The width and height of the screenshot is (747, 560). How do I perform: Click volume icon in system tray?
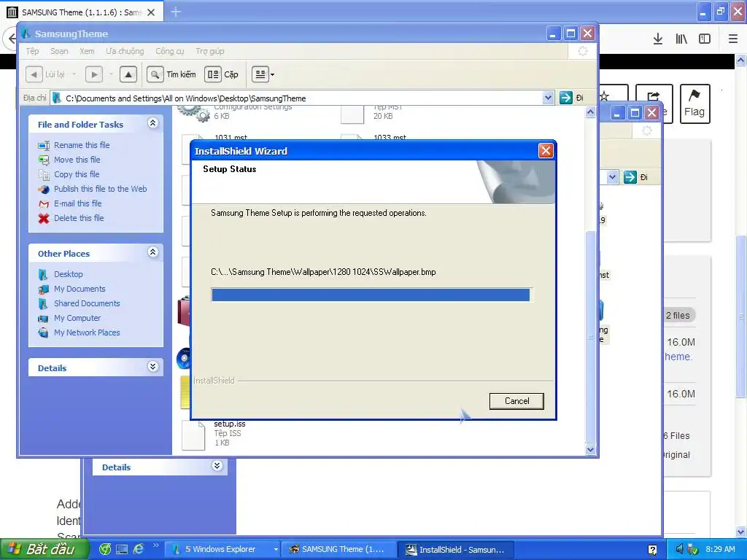tap(679, 549)
